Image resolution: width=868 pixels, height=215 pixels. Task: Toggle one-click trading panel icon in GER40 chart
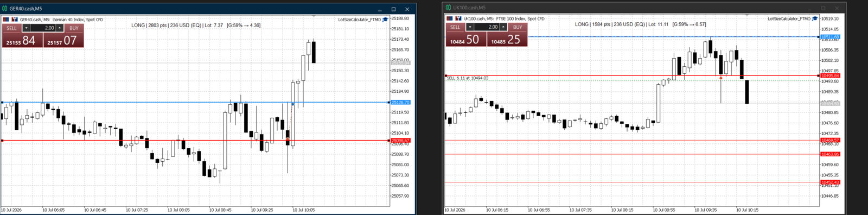click(x=6, y=20)
